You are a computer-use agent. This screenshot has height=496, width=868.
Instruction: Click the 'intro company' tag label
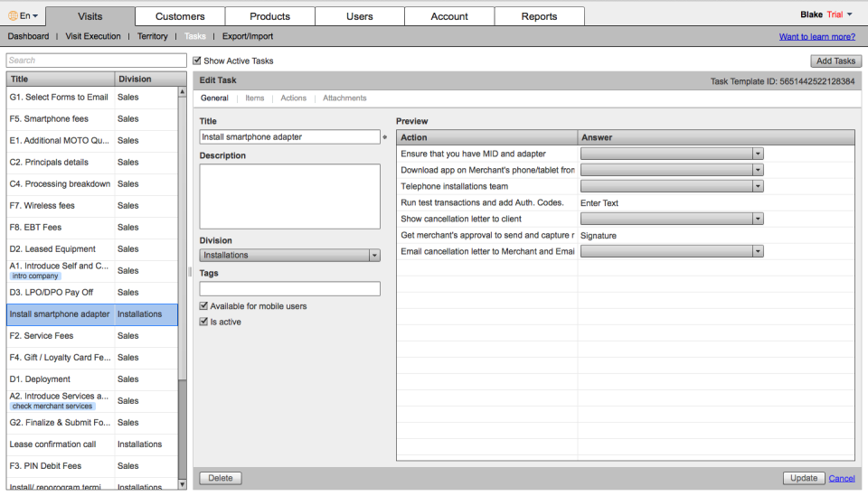[35, 276]
